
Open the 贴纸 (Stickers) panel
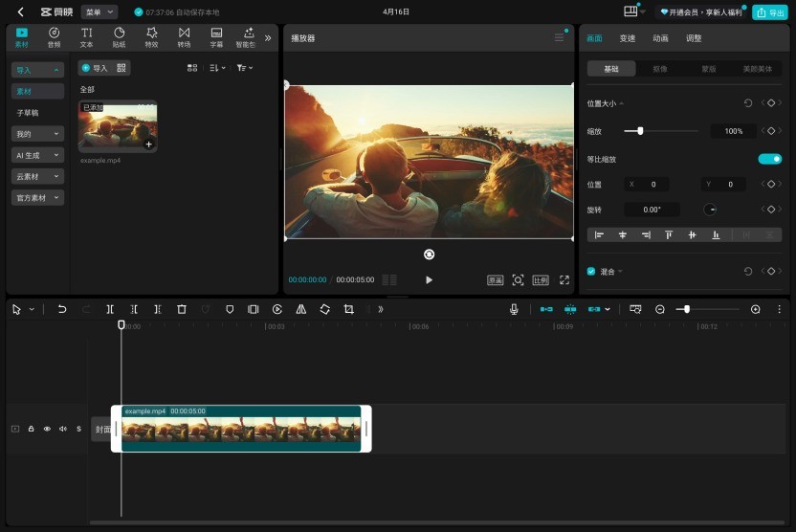(119, 36)
